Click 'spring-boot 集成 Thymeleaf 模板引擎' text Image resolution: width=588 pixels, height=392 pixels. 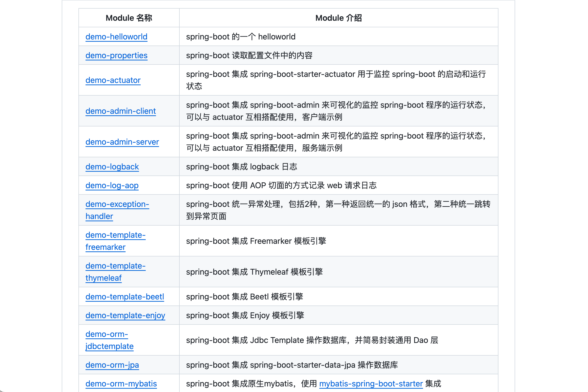[x=255, y=272]
